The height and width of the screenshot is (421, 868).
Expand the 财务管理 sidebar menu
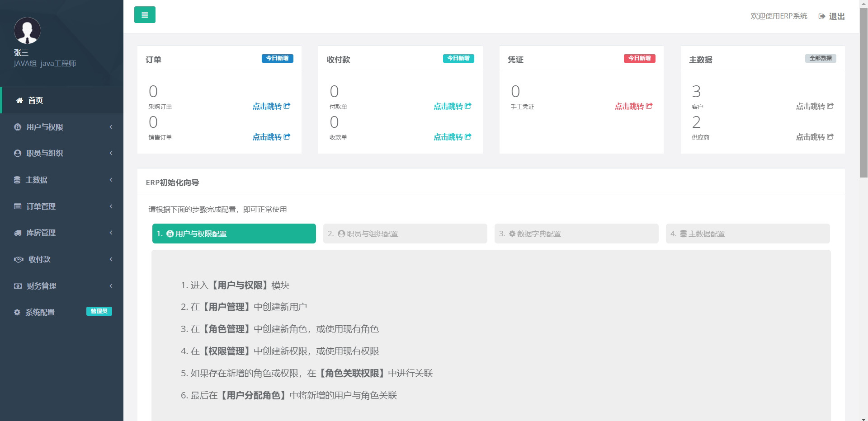click(111, 285)
